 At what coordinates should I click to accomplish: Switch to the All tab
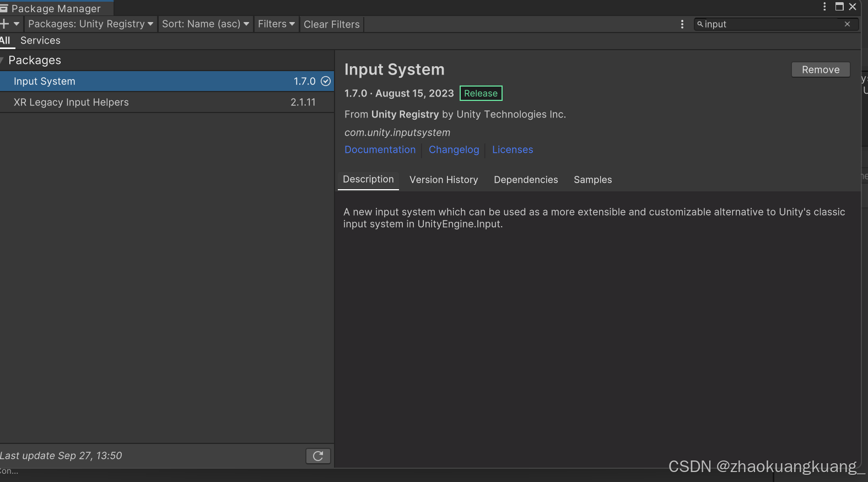6,40
